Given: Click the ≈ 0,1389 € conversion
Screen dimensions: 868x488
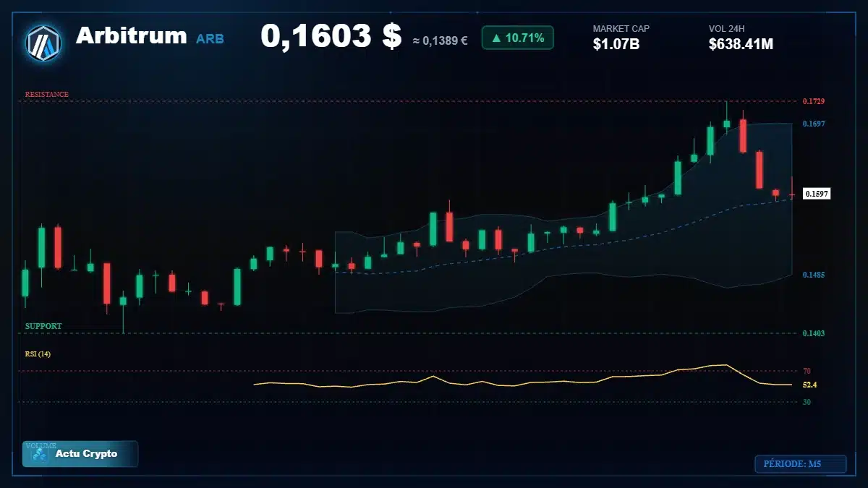Looking at the screenshot, I should (440, 40).
